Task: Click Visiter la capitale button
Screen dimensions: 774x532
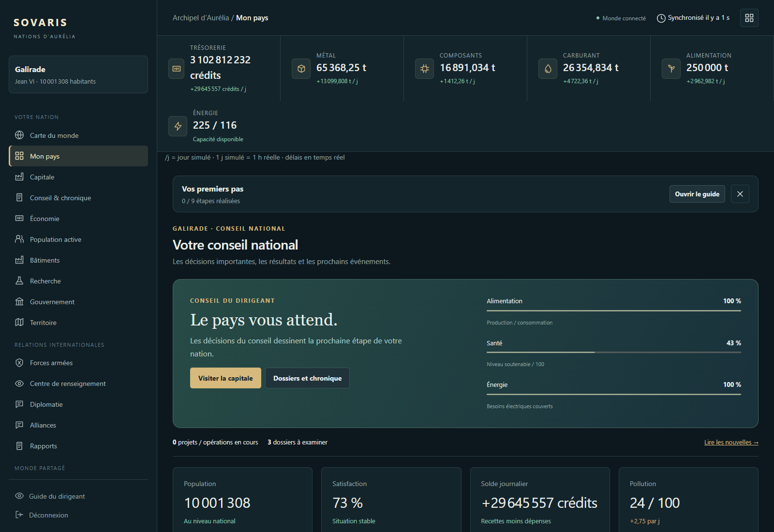Action: coord(225,378)
